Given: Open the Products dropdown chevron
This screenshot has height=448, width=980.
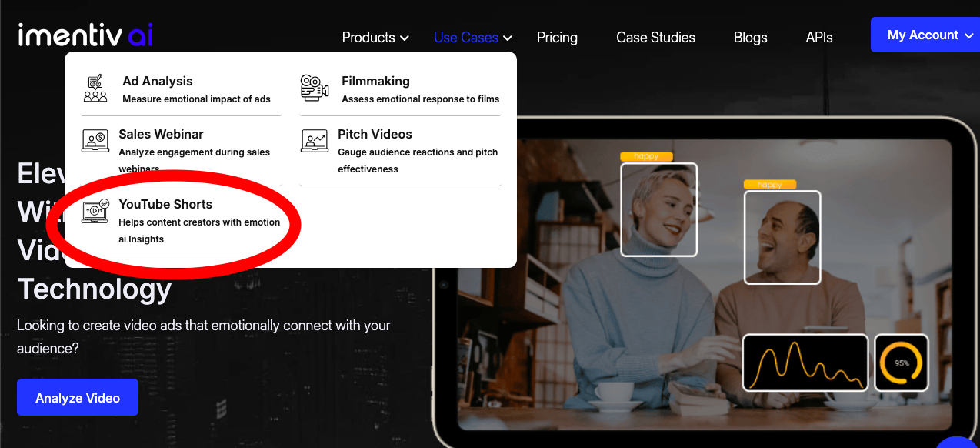Looking at the screenshot, I should (405, 38).
